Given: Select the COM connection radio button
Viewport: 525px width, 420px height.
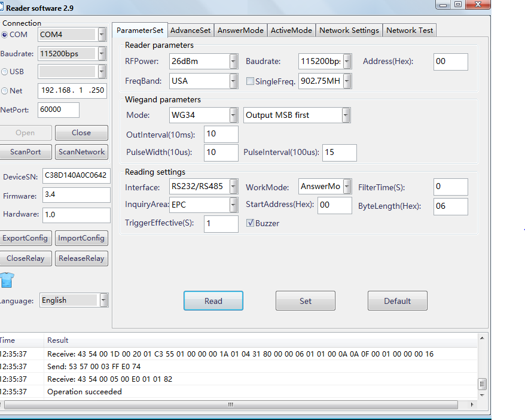Looking at the screenshot, I should [6, 34].
